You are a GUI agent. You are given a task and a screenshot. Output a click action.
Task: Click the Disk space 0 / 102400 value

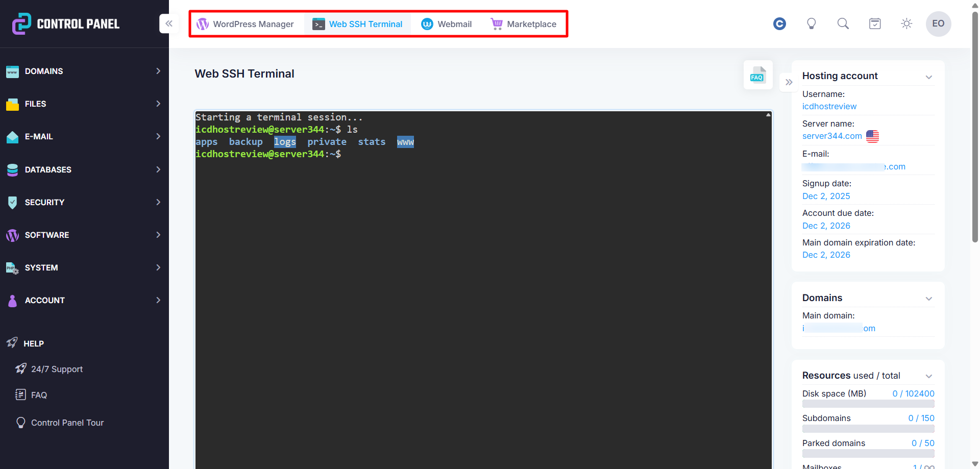[x=913, y=393]
